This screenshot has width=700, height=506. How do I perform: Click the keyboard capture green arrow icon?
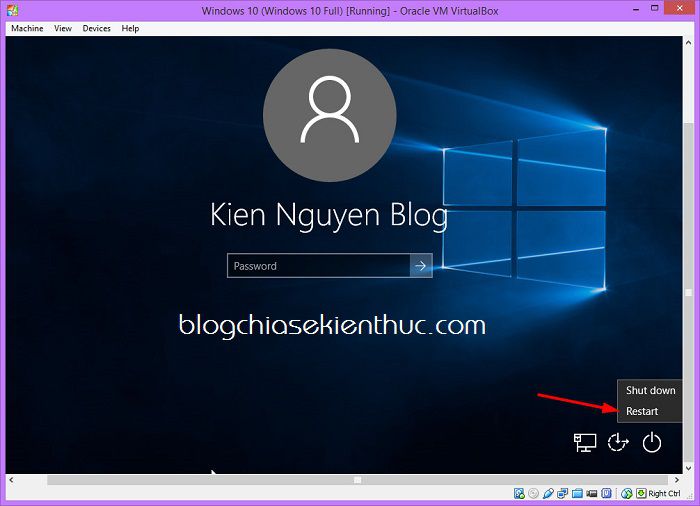(x=641, y=493)
